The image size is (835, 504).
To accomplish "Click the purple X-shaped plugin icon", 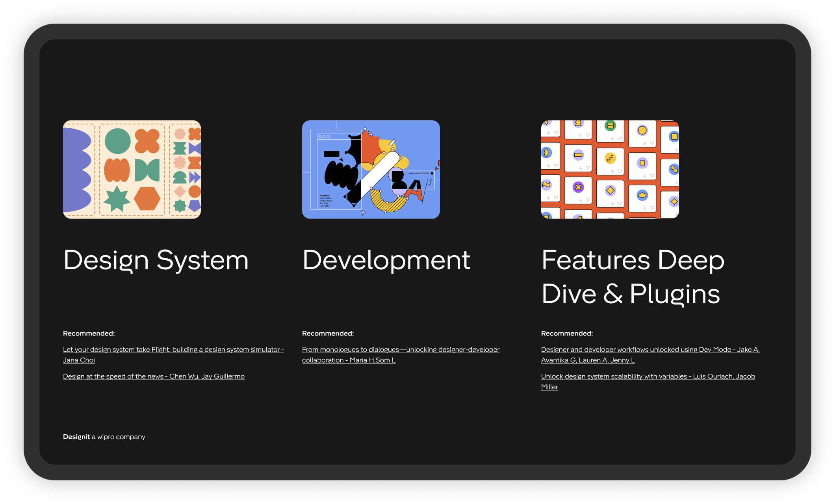I will pos(578,187).
